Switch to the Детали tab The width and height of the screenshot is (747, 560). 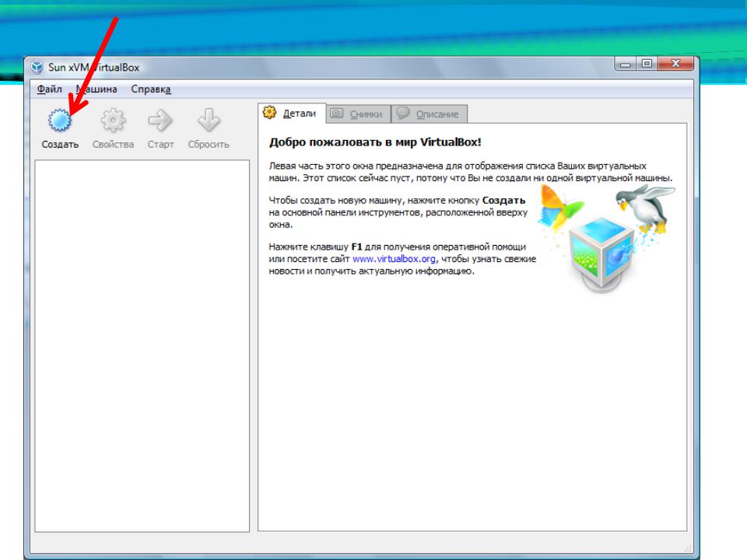pos(292,114)
